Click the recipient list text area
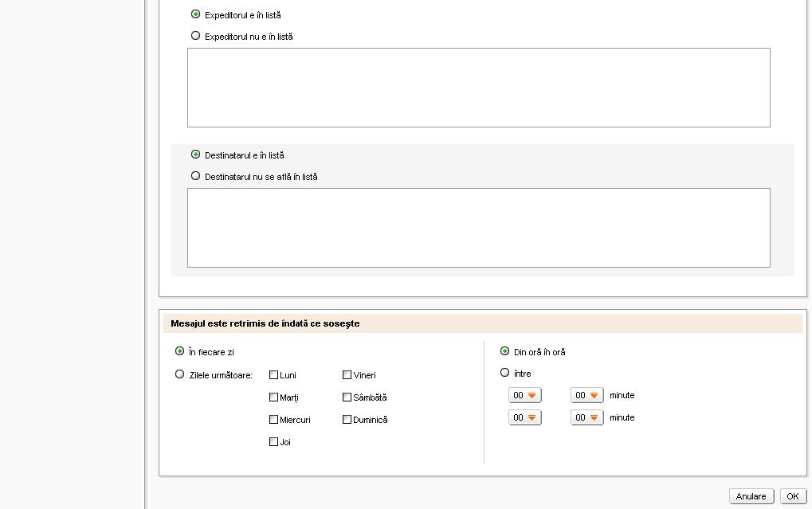This screenshot has width=812, height=509. 478,228
